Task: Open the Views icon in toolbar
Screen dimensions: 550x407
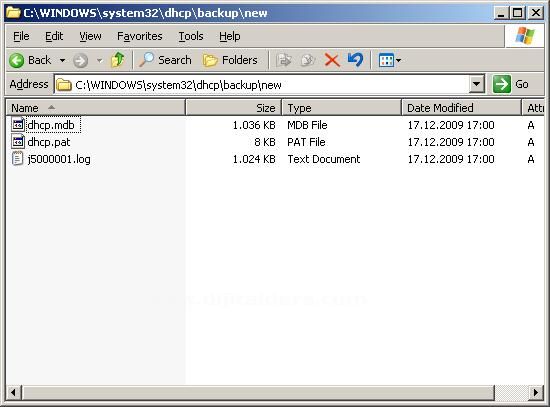Action: tap(389, 60)
